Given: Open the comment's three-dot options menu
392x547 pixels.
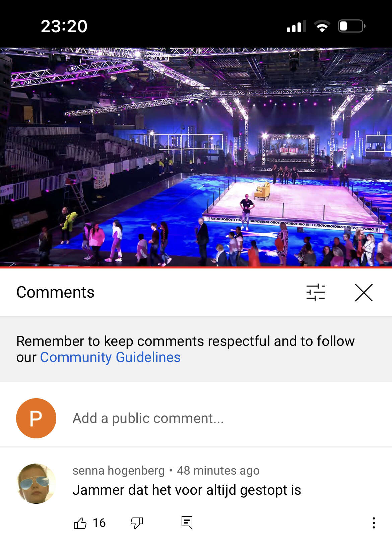Looking at the screenshot, I should (x=374, y=523).
